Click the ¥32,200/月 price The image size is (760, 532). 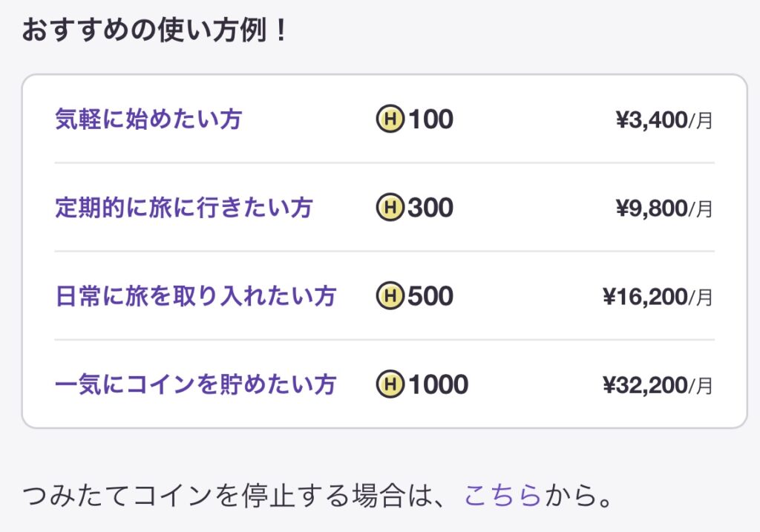click(657, 385)
